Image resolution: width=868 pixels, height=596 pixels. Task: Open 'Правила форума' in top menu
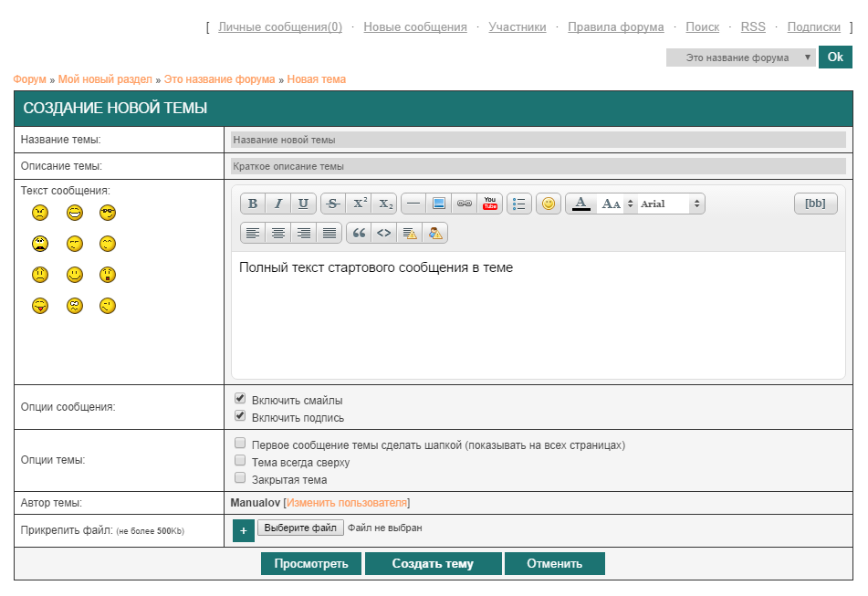(x=615, y=27)
